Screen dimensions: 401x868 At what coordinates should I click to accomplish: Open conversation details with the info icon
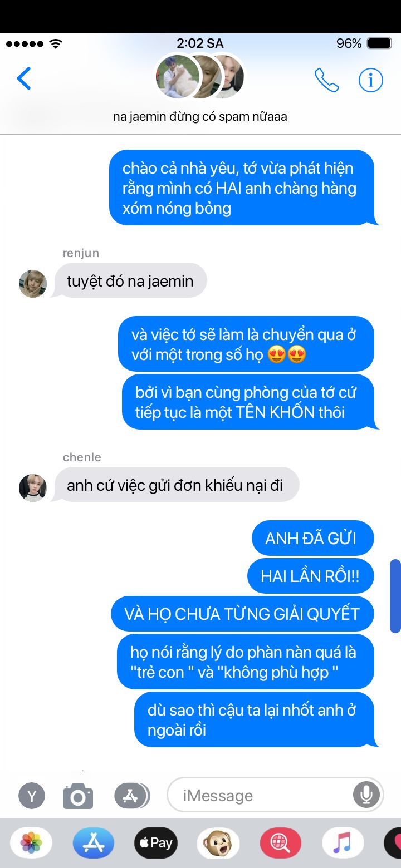370,80
